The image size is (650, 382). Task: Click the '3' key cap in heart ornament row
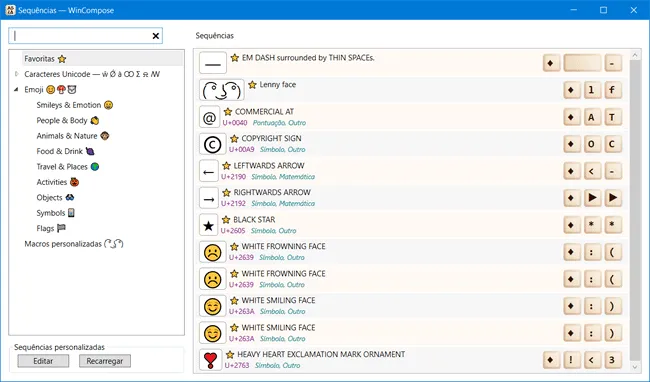click(612, 360)
